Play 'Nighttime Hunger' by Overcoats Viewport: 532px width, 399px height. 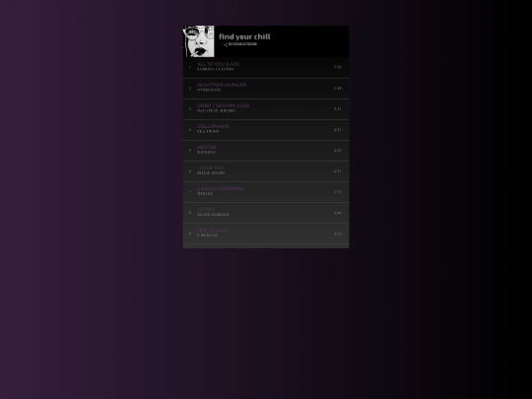point(266,89)
